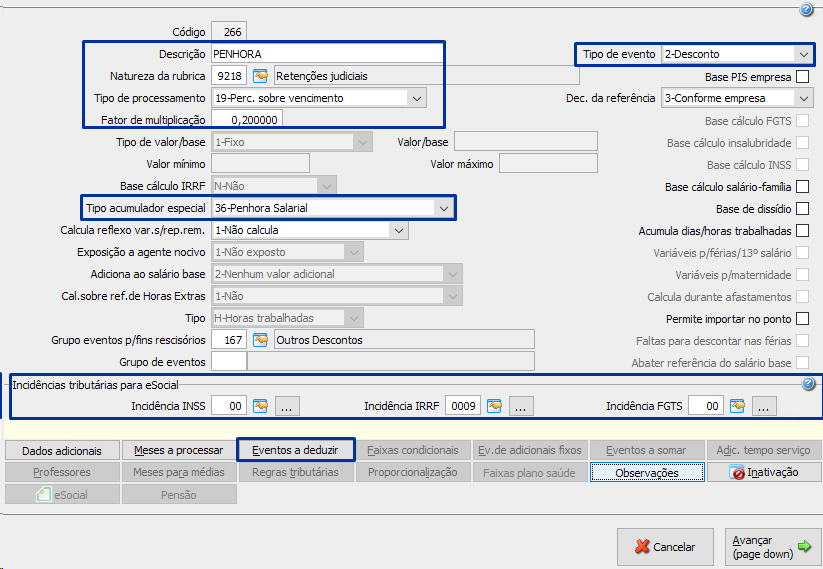Open Dec. da referência dropdown
The image size is (823, 569).
803,98
